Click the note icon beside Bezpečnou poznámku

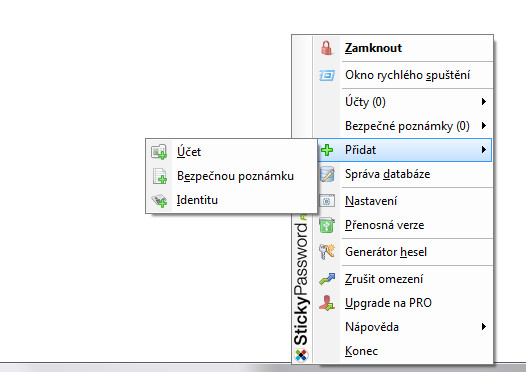click(160, 176)
